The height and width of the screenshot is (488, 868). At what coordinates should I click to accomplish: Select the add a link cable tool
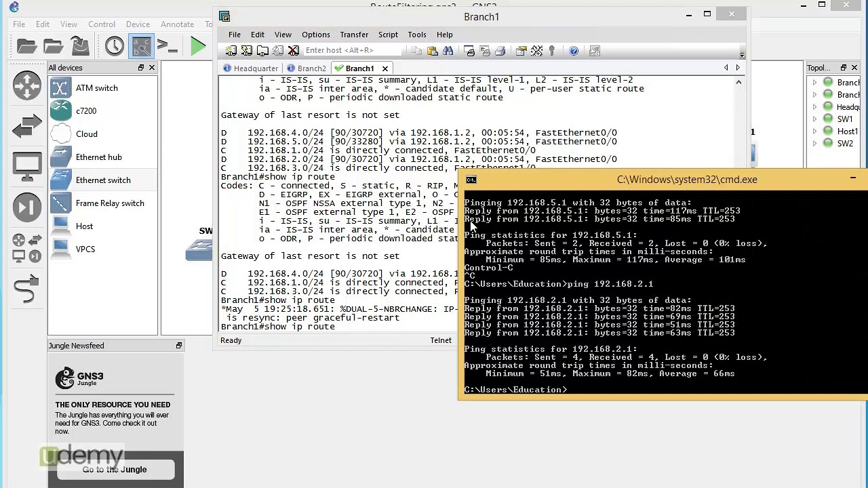point(27,288)
